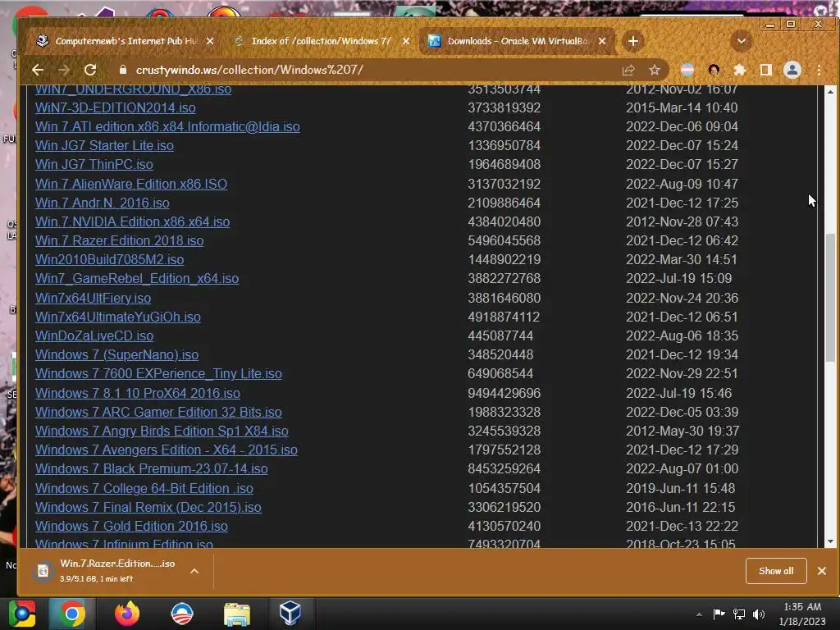Open the Extensions puzzle icon
The width and height of the screenshot is (840, 630).
740,70
